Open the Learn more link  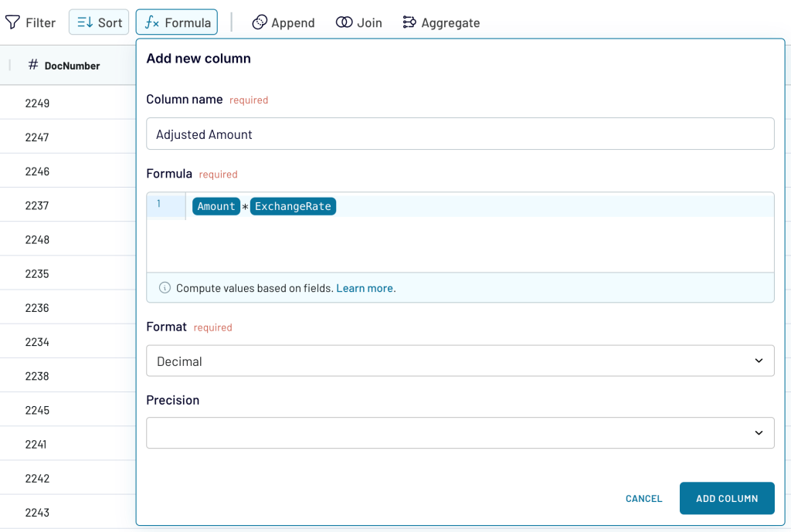[365, 288]
